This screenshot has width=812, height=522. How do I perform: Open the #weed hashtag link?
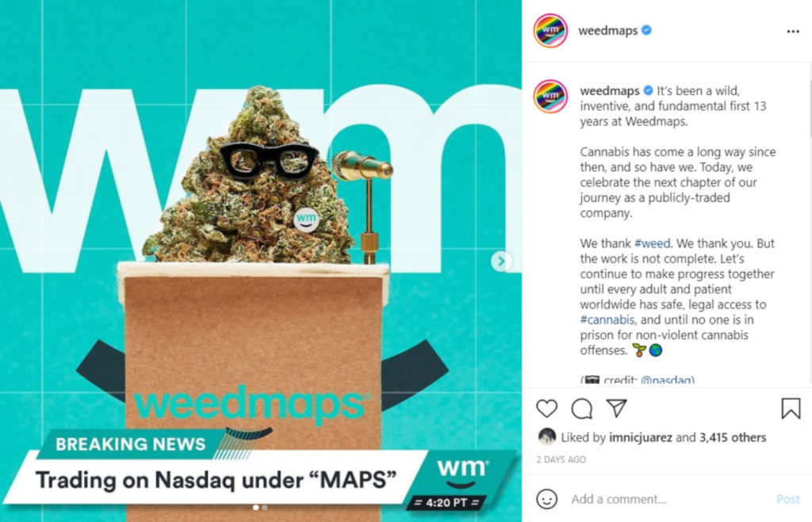pos(652,244)
